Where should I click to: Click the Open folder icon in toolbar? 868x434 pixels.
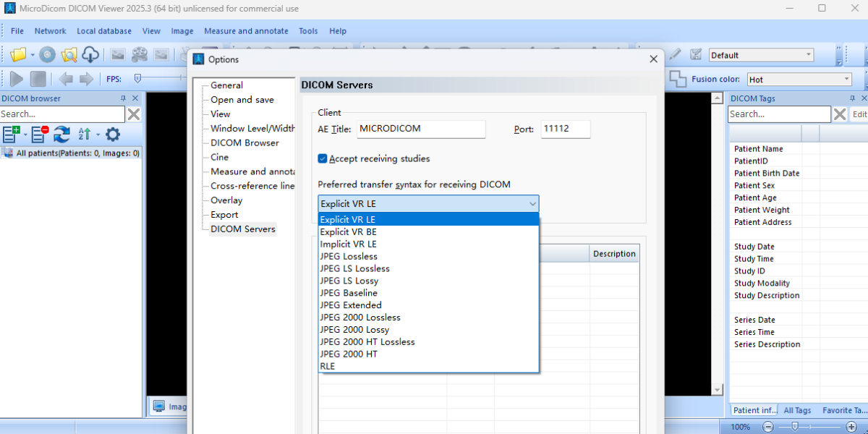(x=19, y=55)
